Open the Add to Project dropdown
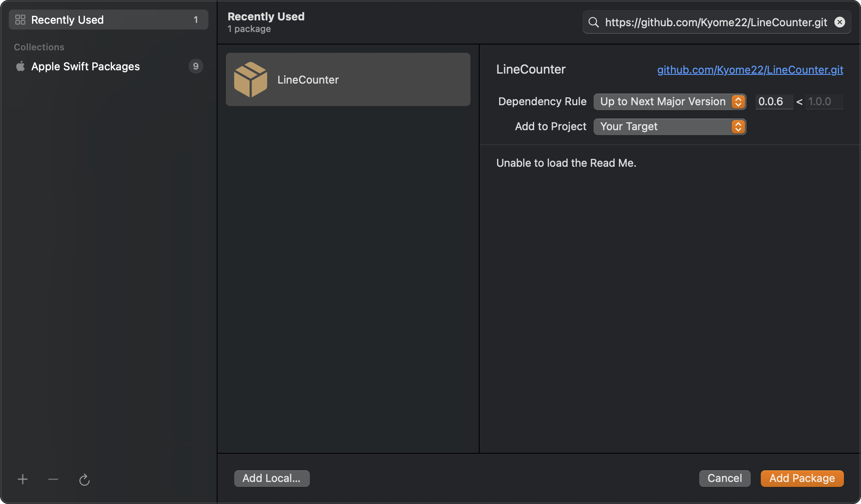This screenshot has width=861, height=504. click(x=670, y=127)
